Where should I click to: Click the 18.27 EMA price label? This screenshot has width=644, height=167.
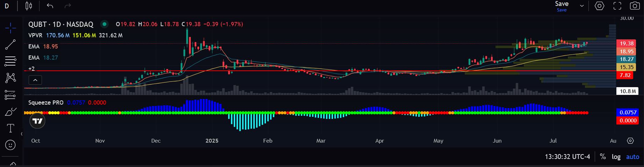pyautogui.click(x=627, y=59)
